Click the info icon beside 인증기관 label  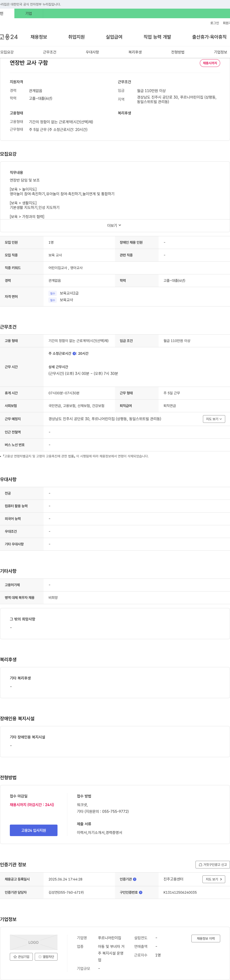(135, 879)
